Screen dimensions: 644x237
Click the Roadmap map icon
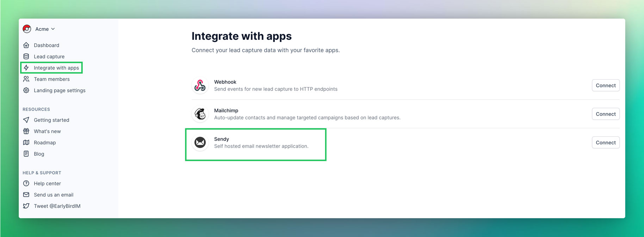click(26, 142)
